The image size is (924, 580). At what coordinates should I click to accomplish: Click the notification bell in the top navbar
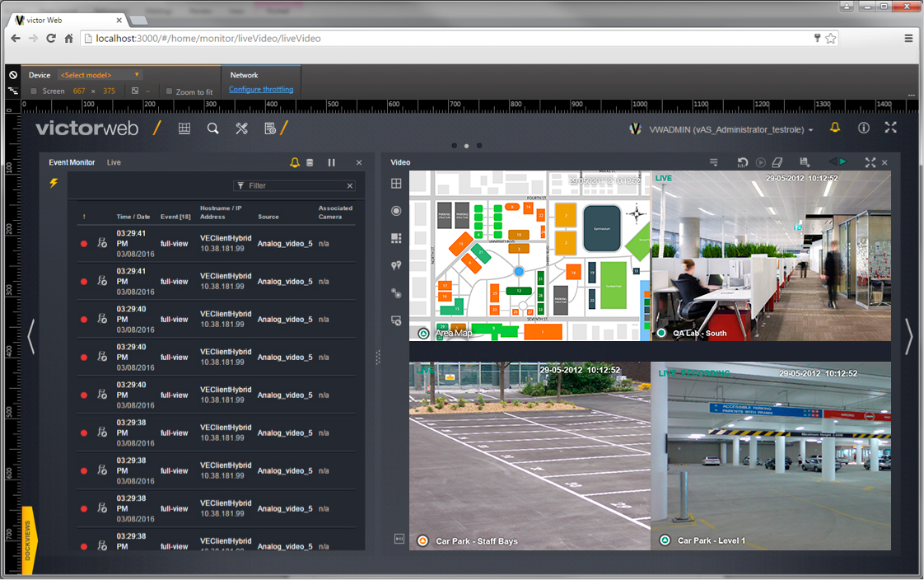(835, 128)
